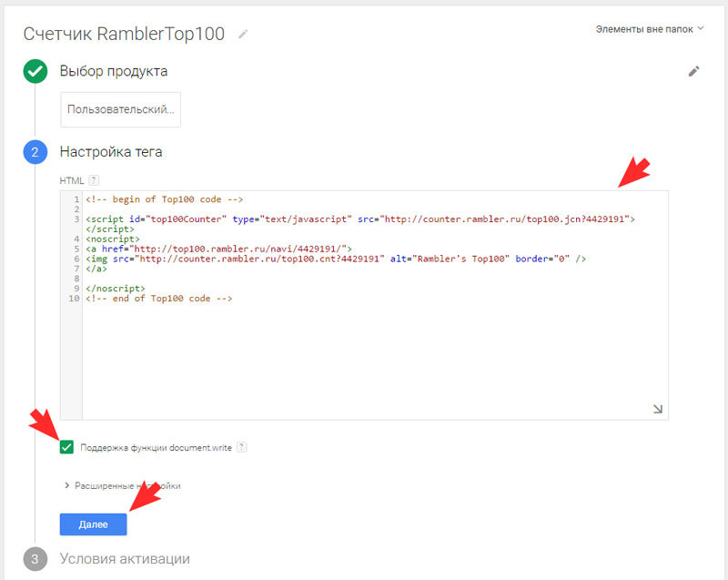Click the 'Поддержка функции document.write' label

pos(156,448)
